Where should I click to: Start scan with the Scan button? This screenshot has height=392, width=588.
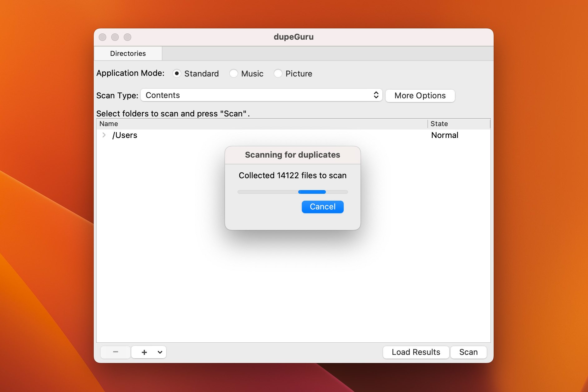tap(468, 352)
